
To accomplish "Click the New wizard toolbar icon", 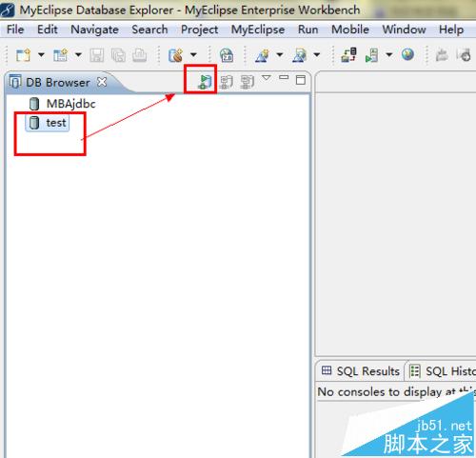I will [x=24, y=55].
